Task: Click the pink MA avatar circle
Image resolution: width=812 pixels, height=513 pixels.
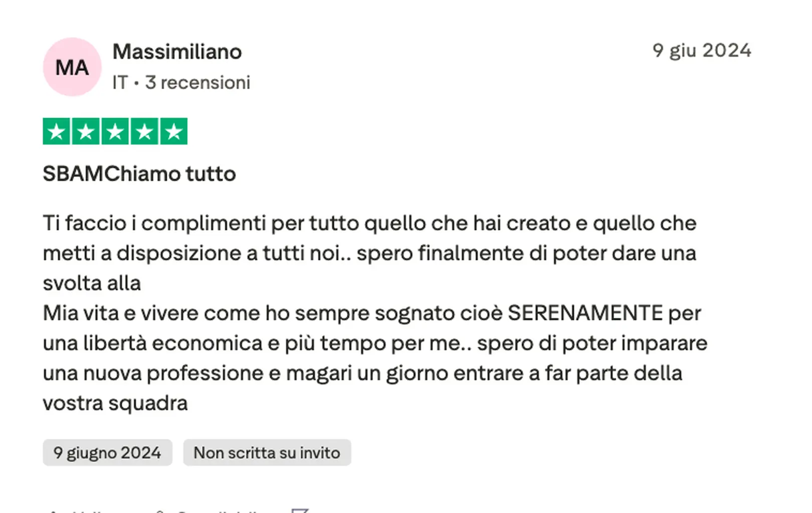Action: click(72, 67)
